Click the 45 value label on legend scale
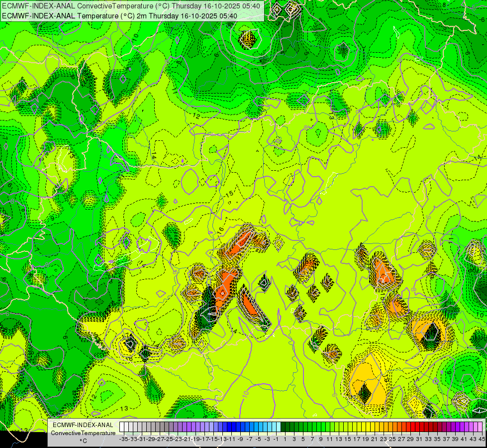The image size is (487, 448). point(481,439)
